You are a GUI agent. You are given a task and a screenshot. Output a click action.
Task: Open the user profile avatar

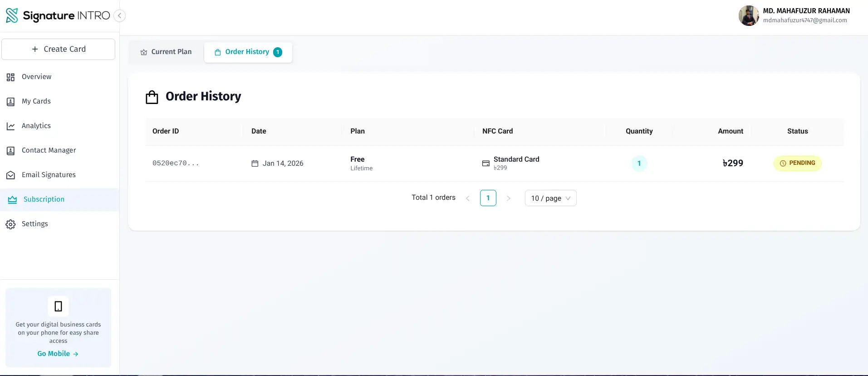click(x=749, y=16)
